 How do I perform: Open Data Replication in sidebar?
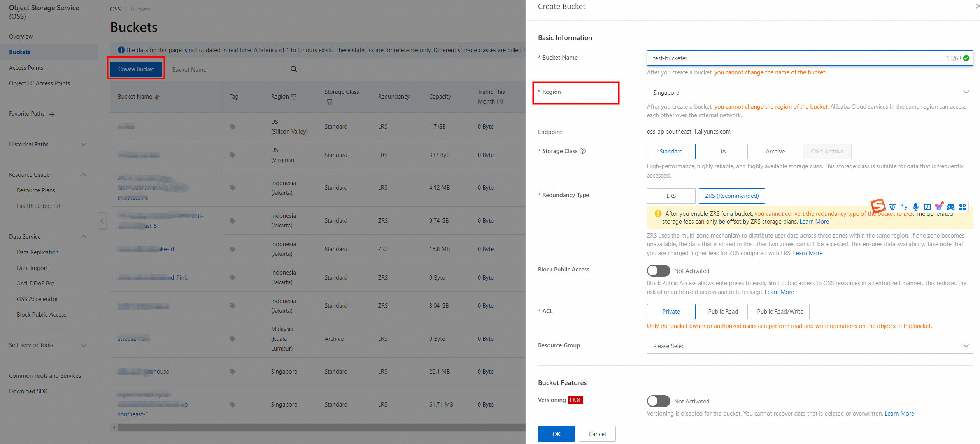click(38, 252)
